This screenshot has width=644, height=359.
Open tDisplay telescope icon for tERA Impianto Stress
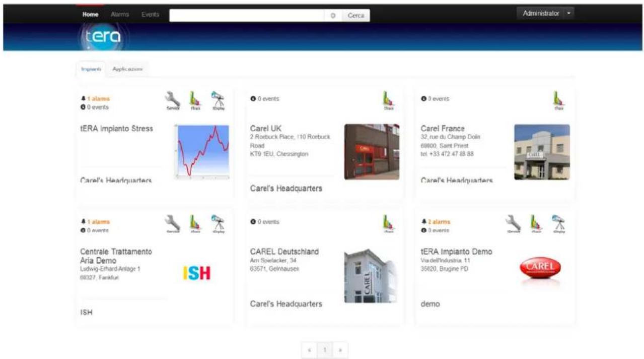218,100
